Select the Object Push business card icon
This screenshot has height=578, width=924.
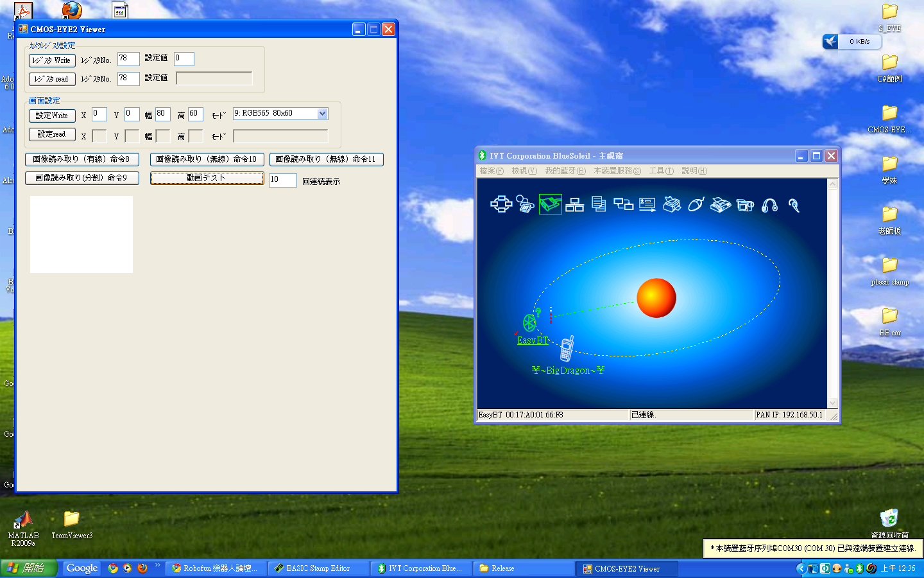pyautogui.click(x=647, y=205)
